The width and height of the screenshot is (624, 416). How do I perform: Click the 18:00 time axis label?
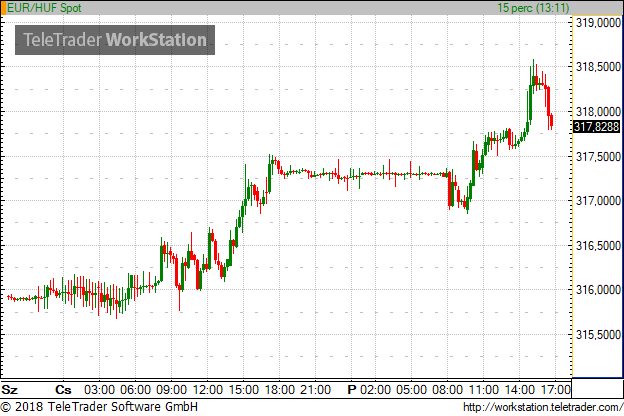tap(279, 389)
